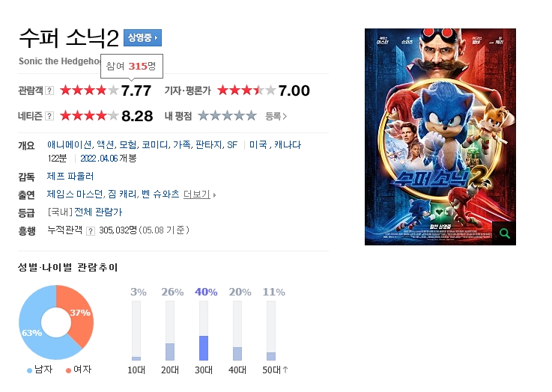Open director 제프 파울러 link
This screenshot has width=552, height=392.
(x=70, y=176)
